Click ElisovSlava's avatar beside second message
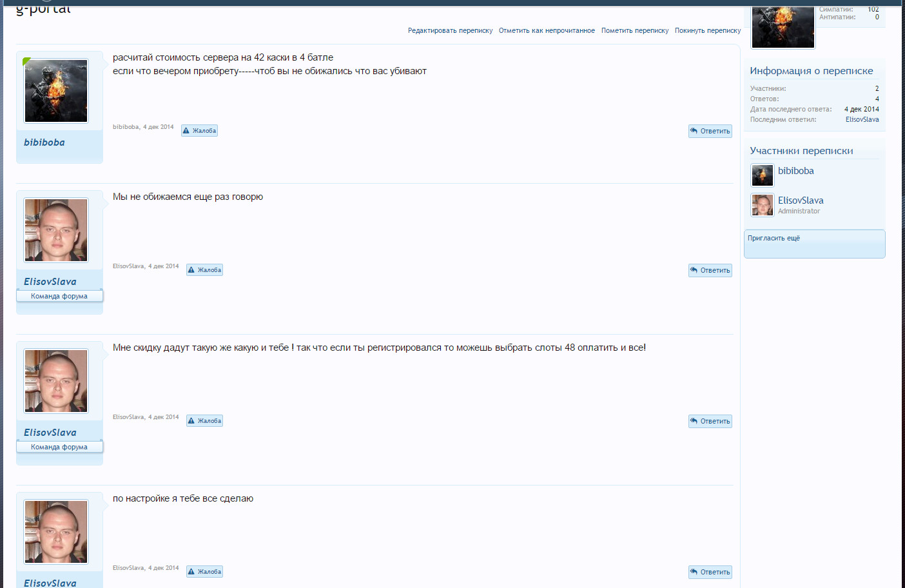905x588 pixels. point(56,230)
